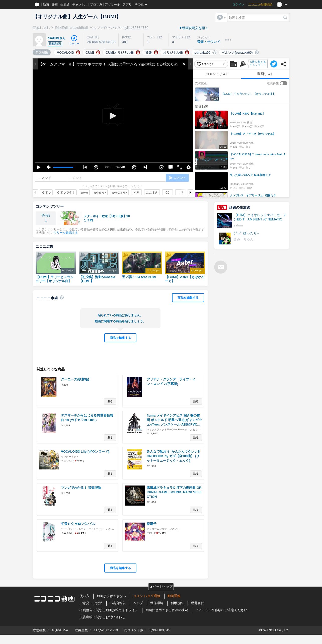The image size is (322, 644).
Task: Click the ログイン link
Action: [x=238, y=5]
